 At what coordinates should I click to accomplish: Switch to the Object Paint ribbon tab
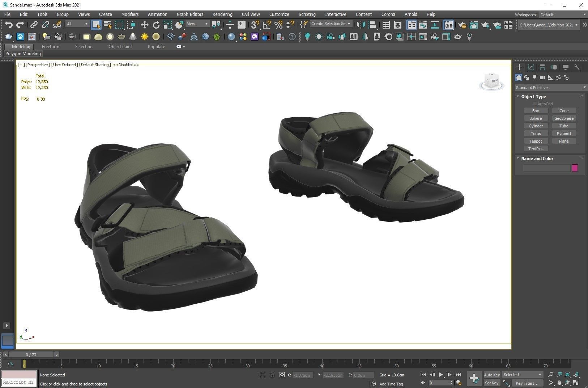(120, 47)
